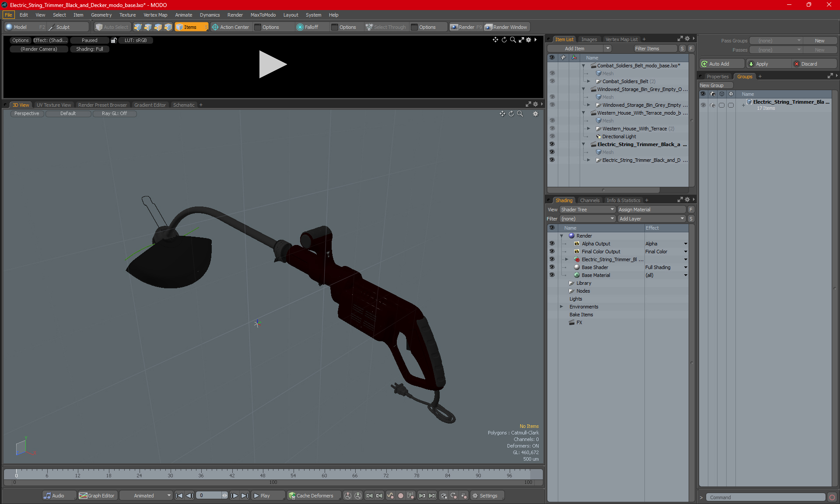Open Action Center tool
The image size is (840, 504).
click(x=231, y=27)
